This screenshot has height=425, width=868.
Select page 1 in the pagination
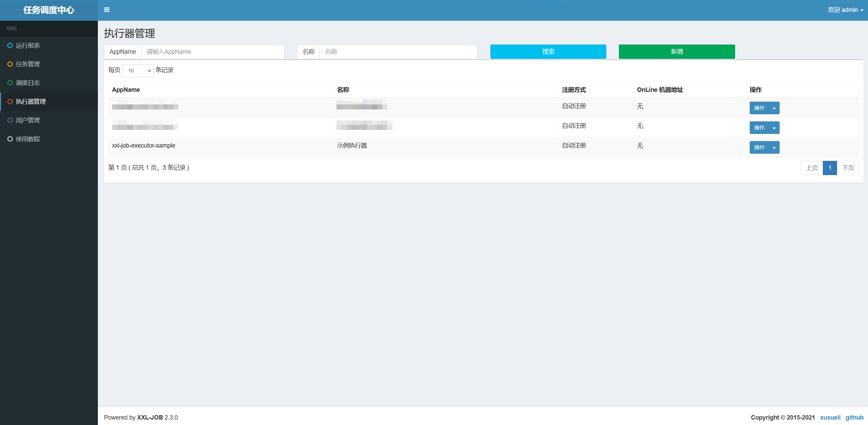click(x=830, y=168)
